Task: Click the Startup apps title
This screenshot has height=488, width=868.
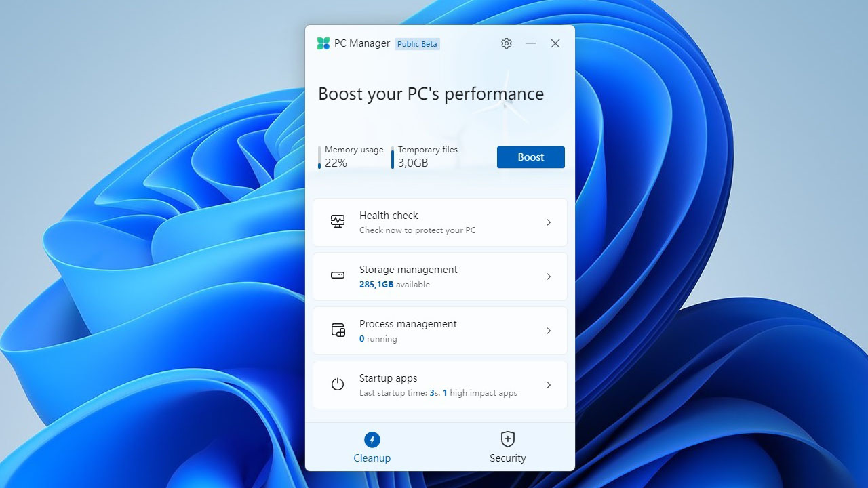Action: 389,378
